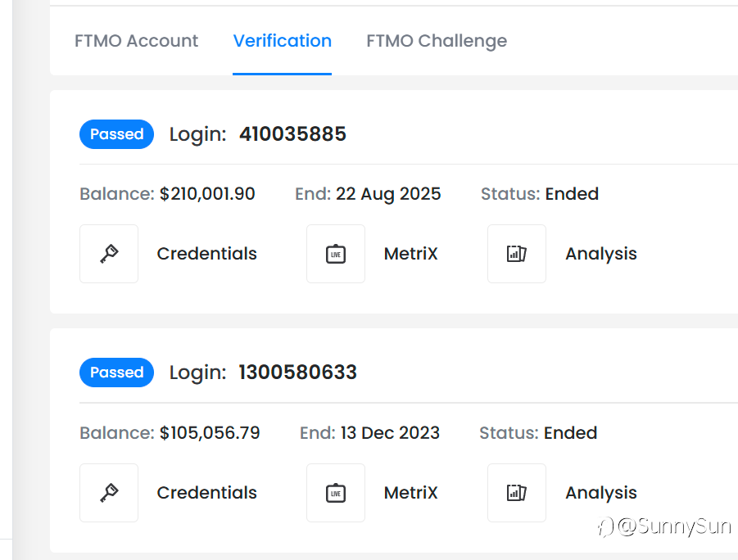Click Passed badge next to login 410035885
The image size is (738, 560).
(116, 134)
